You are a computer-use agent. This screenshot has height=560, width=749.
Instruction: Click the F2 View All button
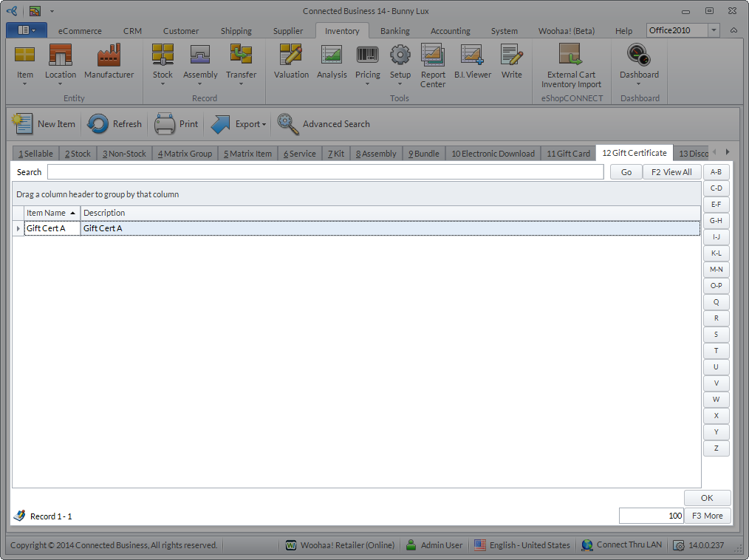pos(671,172)
